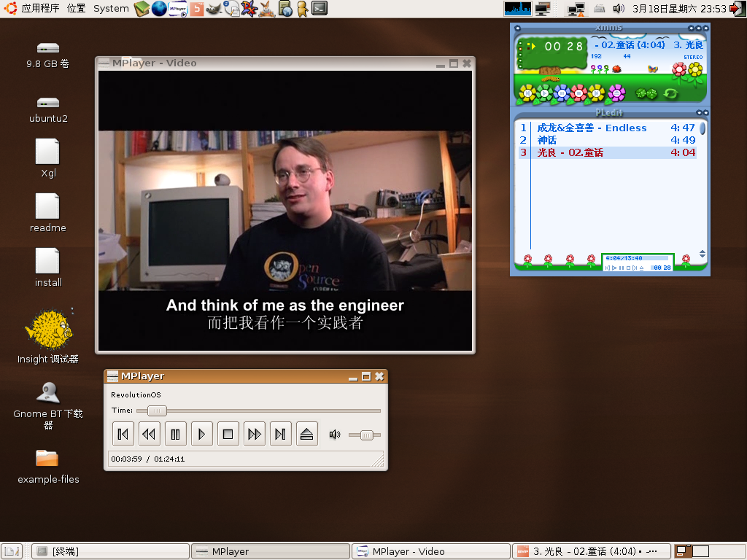Click the MPlayer rewind button
Screen dimensions: 747x560
[149, 434]
